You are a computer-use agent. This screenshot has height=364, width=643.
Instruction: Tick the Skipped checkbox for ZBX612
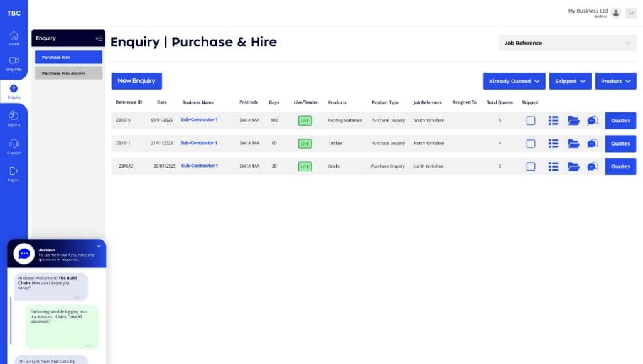coord(531,166)
